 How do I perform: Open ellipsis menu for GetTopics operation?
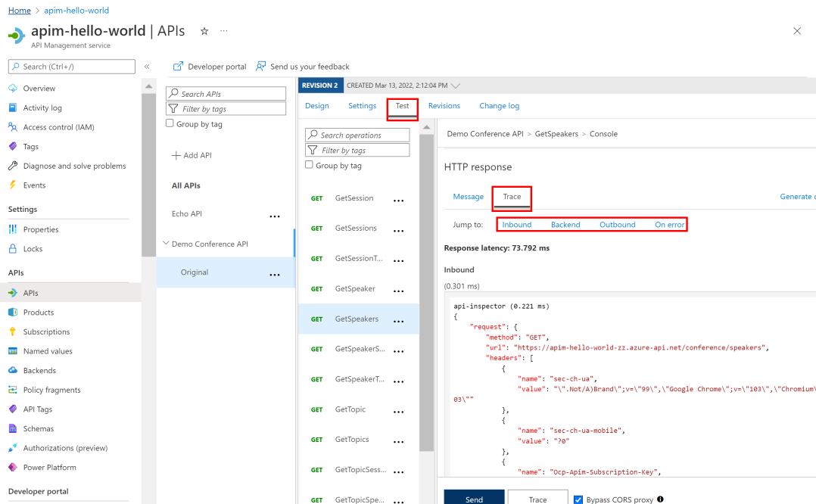(x=399, y=442)
